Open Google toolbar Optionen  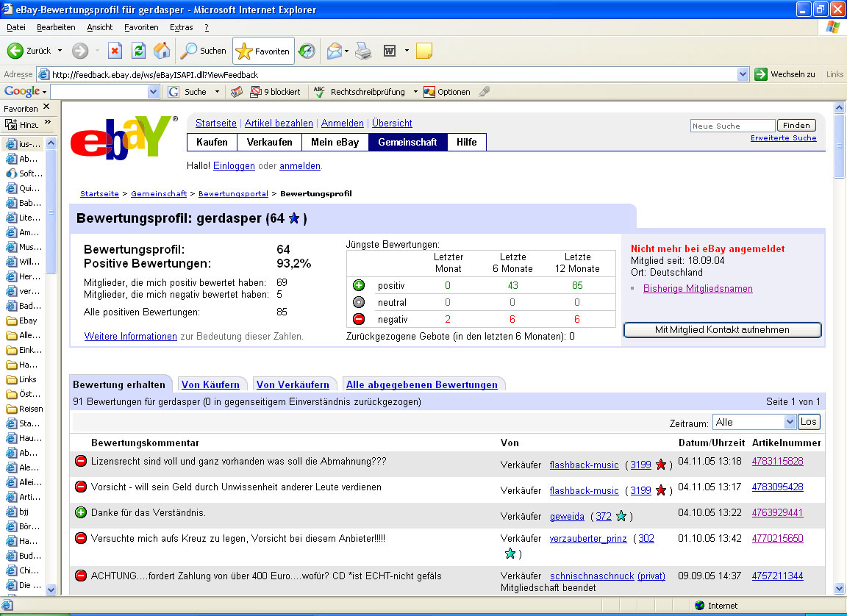[447, 92]
